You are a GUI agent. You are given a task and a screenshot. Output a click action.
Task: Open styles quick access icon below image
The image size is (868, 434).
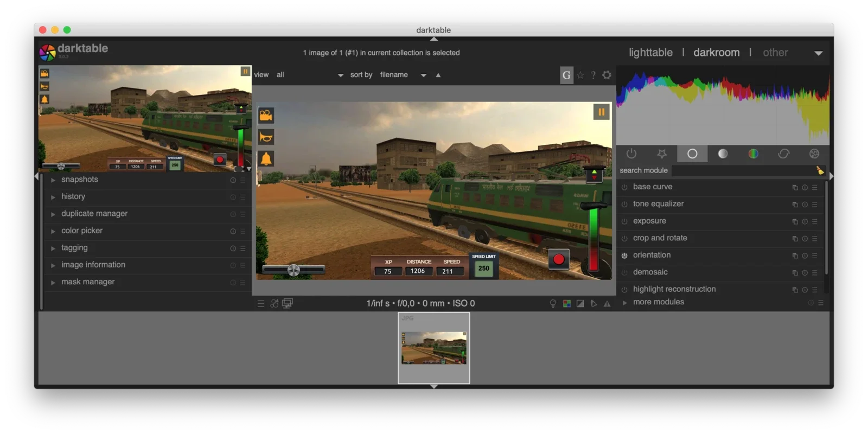click(274, 304)
